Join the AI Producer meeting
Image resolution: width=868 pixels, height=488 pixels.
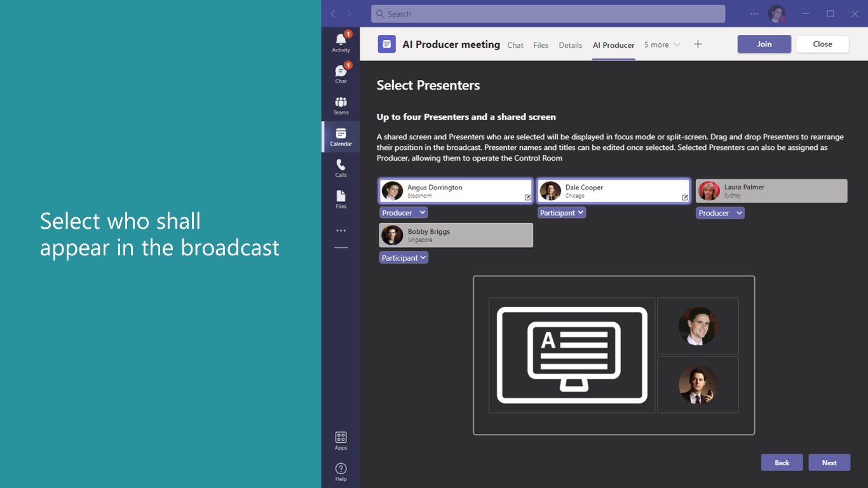(764, 44)
